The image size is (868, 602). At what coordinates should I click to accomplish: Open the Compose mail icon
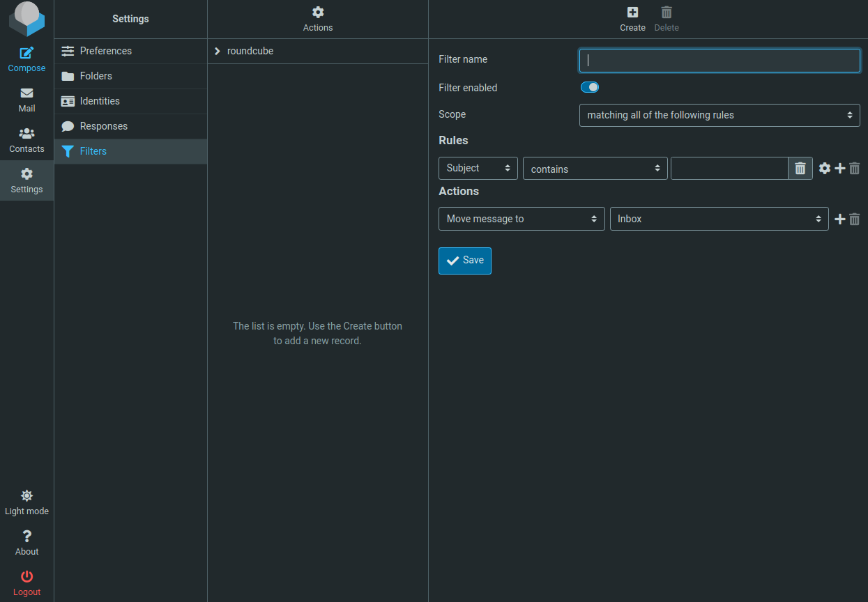pos(26,59)
